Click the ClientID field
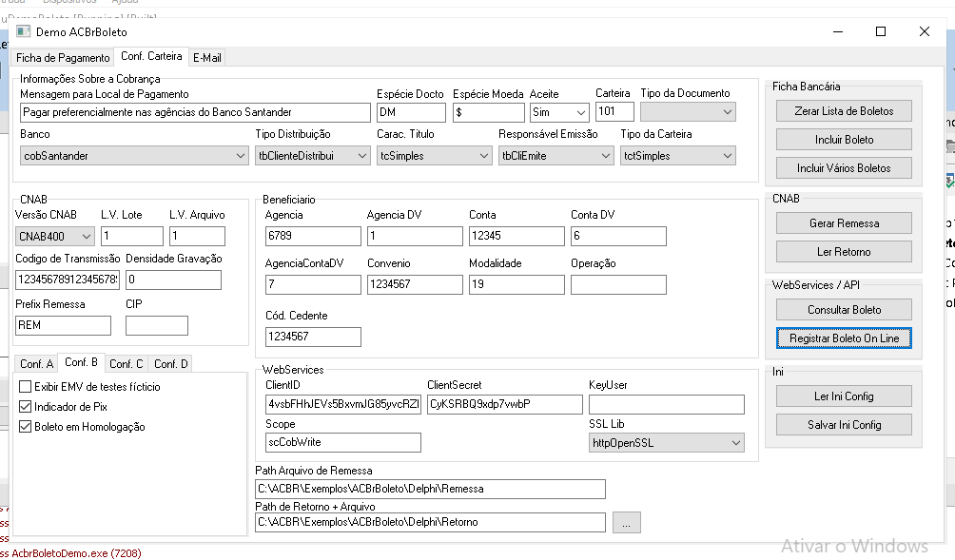Image resolution: width=955 pixels, height=560 pixels. (x=342, y=404)
